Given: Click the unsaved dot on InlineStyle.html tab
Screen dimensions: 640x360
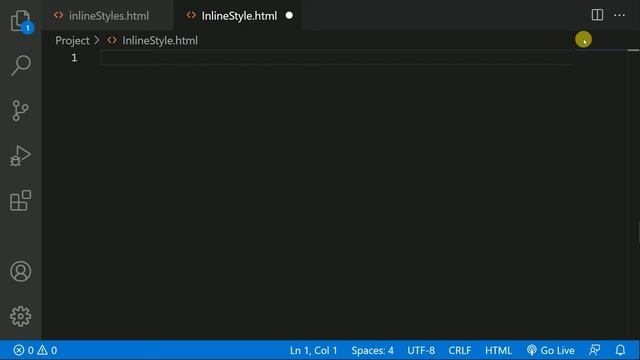Looking at the screenshot, I should click(x=289, y=16).
